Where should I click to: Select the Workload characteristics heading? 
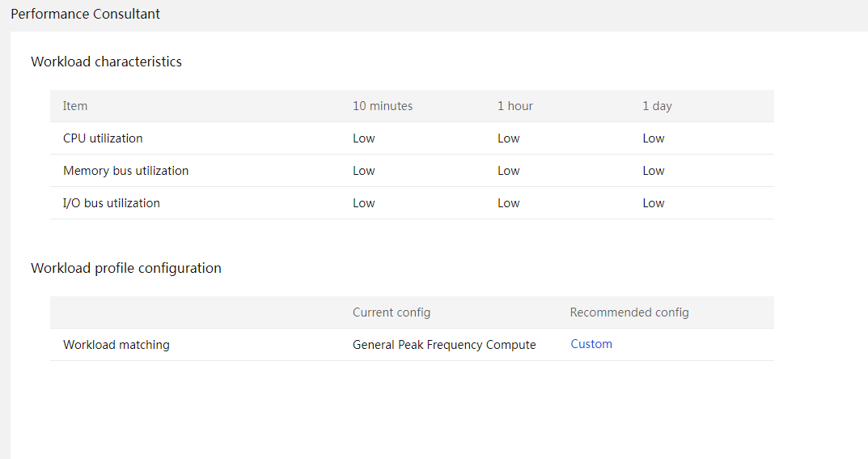point(106,62)
